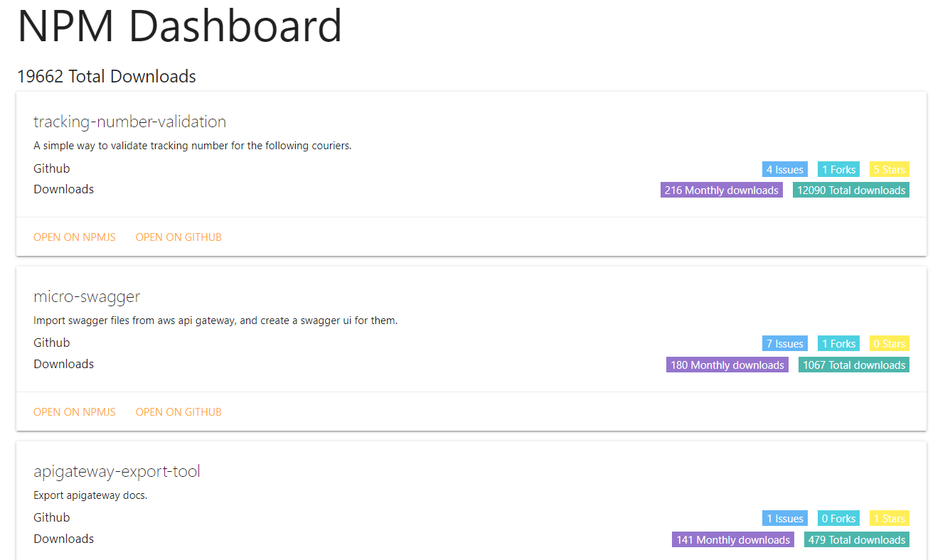
Task: Click the 180 Monthly downloads badge
Action: coord(727,365)
